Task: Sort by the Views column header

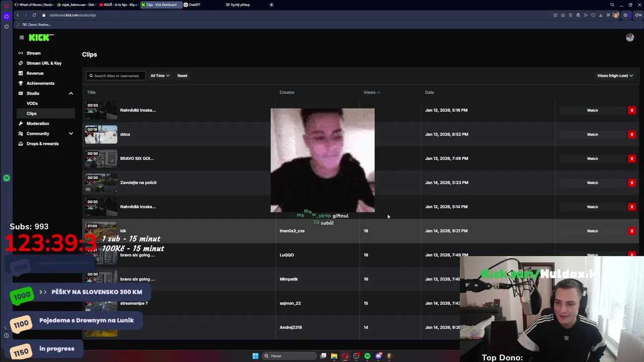Action: [x=372, y=93]
